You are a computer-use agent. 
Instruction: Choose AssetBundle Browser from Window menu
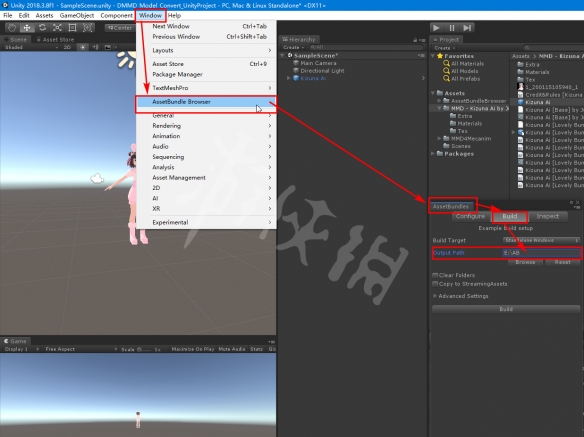pos(206,102)
